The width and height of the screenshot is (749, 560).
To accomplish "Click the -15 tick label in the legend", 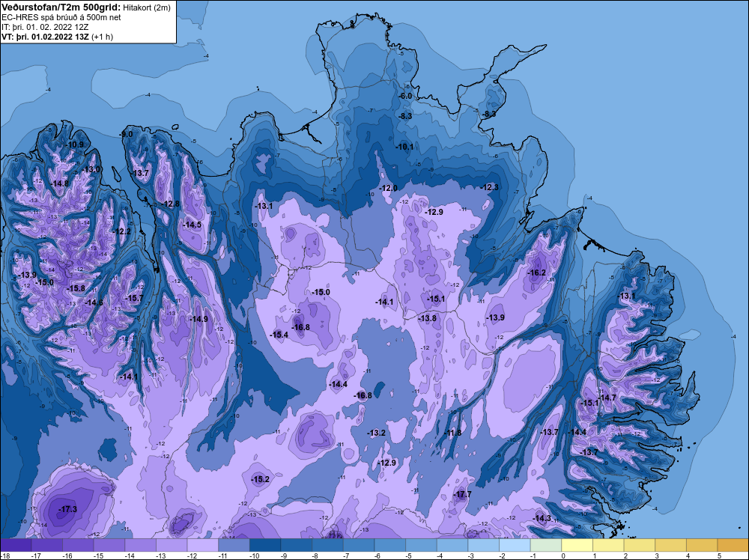I will (98, 556).
